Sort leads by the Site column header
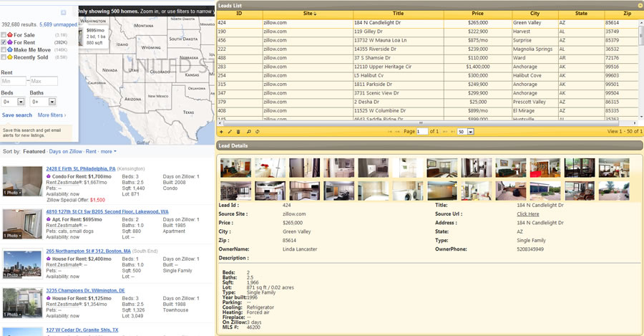This screenshot has height=336, width=644. (x=308, y=14)
